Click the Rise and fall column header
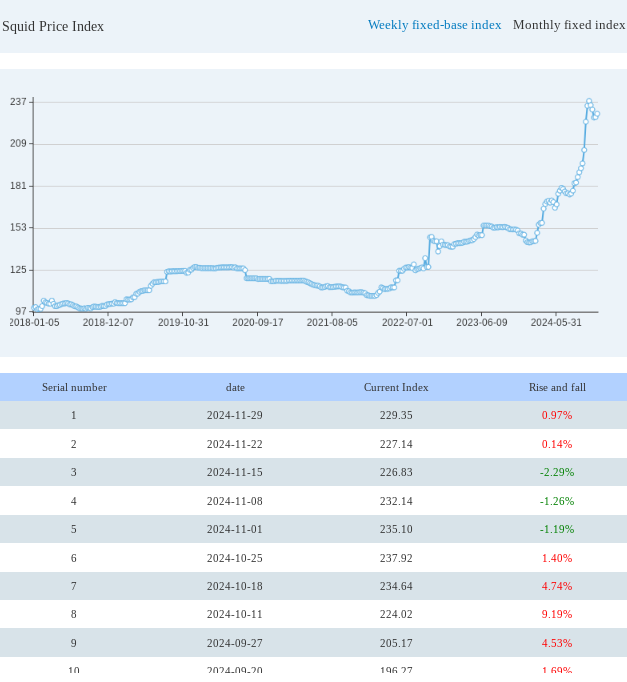The width and height of the screenshot is (627, 682). (557, 387)
